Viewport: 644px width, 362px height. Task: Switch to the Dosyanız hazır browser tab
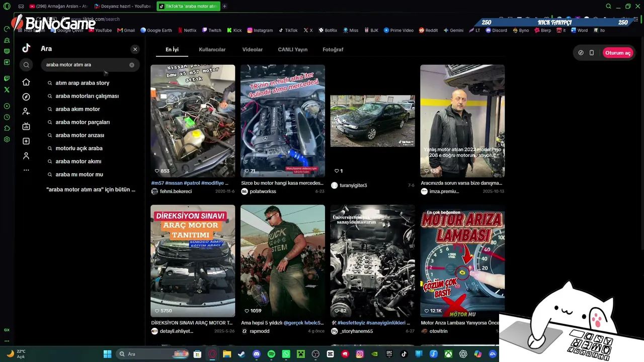tap(123, 6)
